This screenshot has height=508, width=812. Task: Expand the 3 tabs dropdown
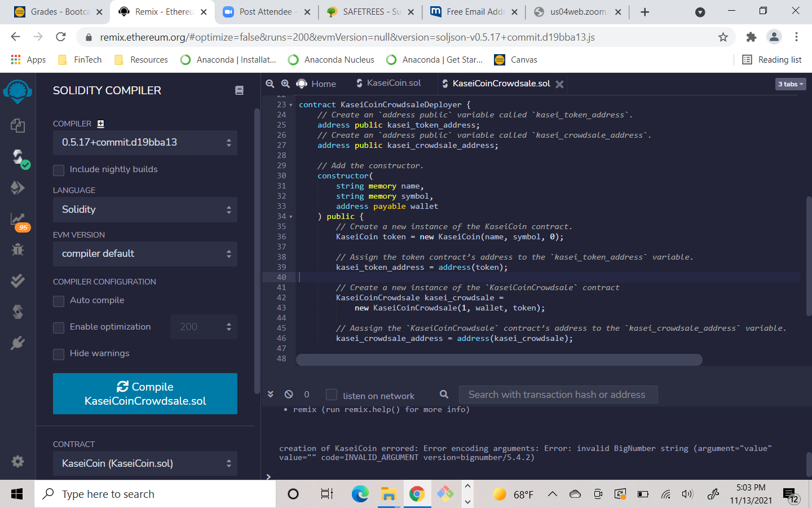click(x=791, y=84)
